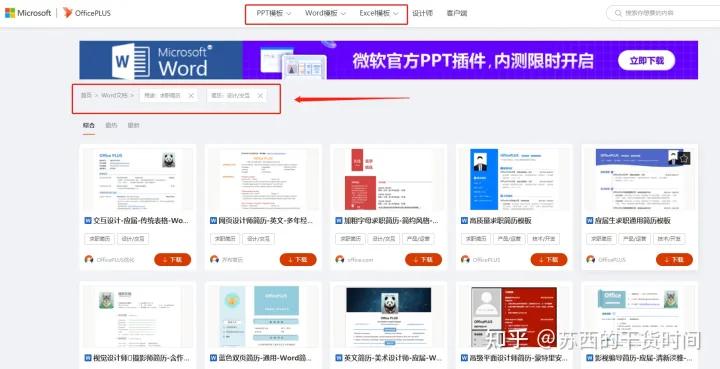Click Word icon beside 视觉设计师 resume title
Image resolution: width=720 pixels, height=369 pixels.
(88, 358)
